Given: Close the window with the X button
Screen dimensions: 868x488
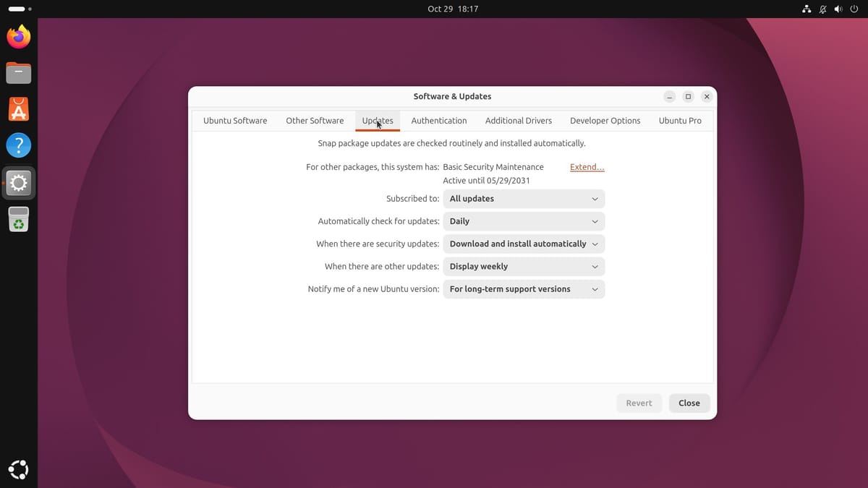Looking at the screenshot, I should (x=707, y=97).
